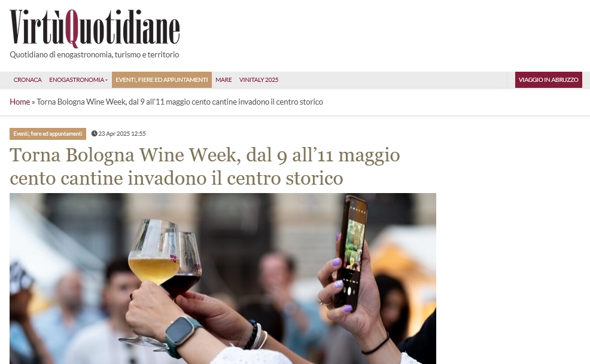Click the breadcrumb article title text
Viewport: 590px width, 364px height.
click(180, 102)
